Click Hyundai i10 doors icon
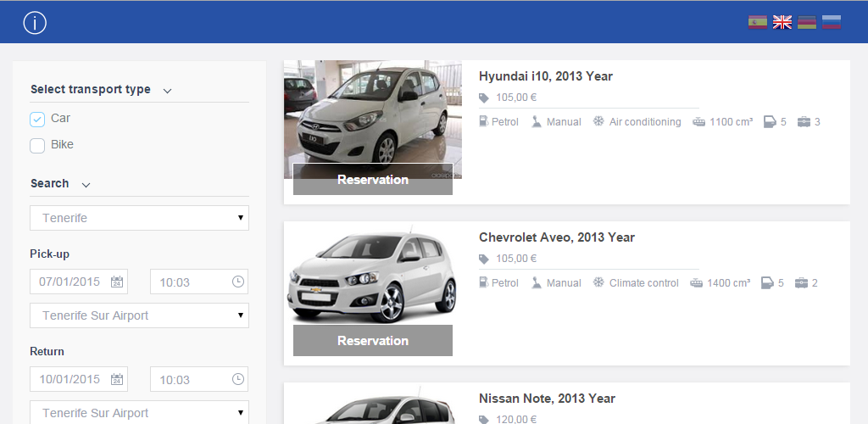Image resolution: width=868 pixels, height=424 pixels. coord(770,122)
